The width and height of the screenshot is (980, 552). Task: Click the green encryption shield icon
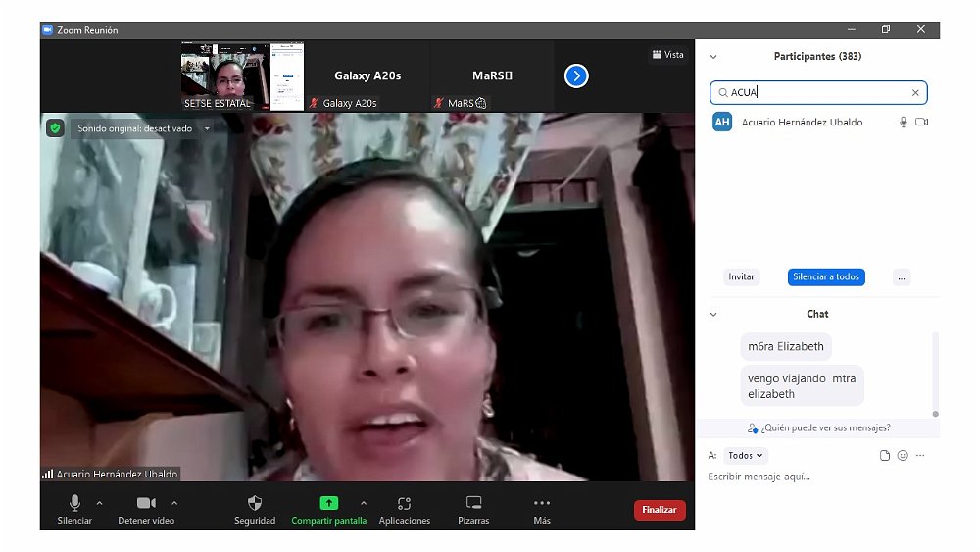click(55, 128)
